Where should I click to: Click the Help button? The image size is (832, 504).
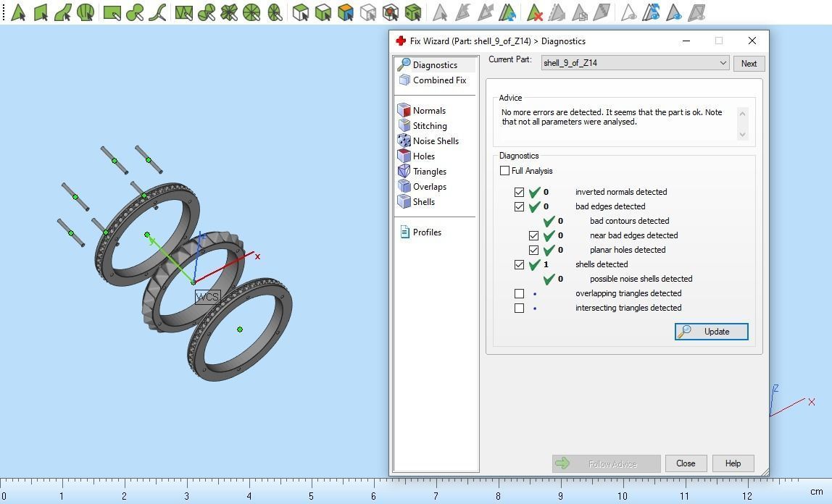coord(733,463)
